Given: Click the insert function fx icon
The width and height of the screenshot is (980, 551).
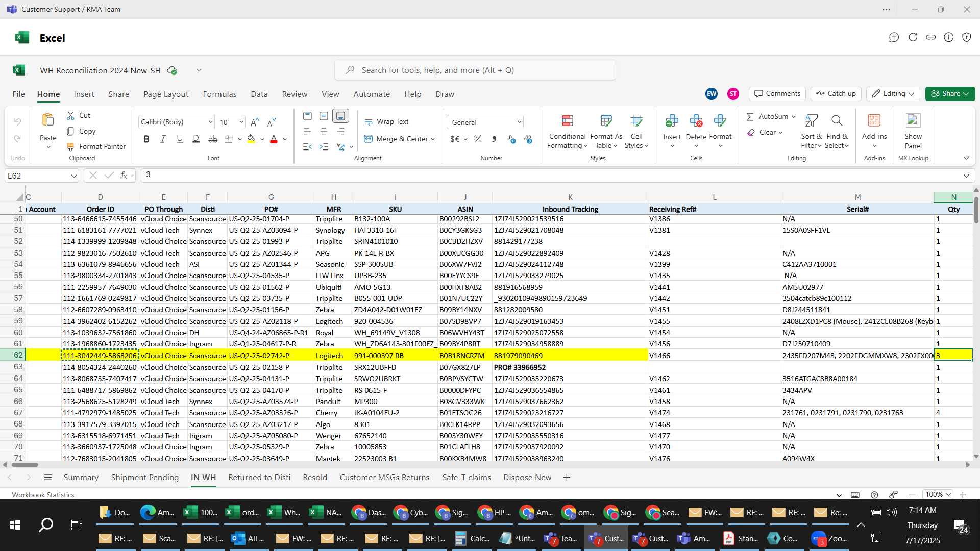Looking at the screenshot, I should coord(124,176).
